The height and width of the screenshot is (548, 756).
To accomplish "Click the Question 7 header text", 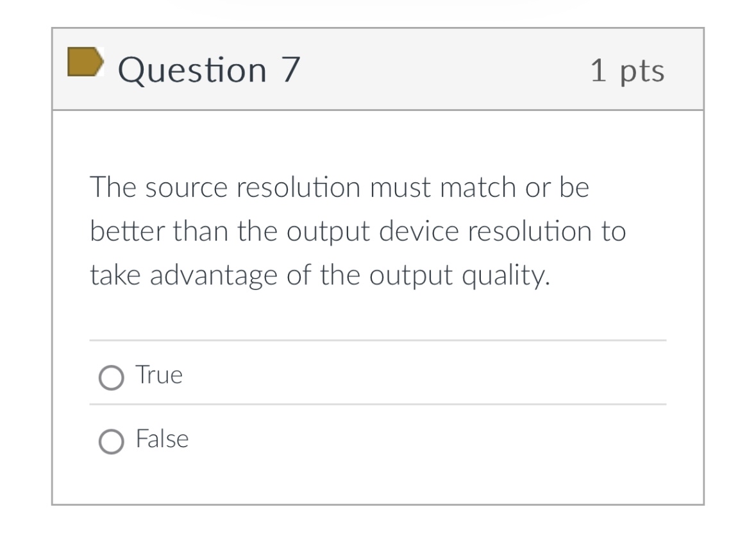I will [x=209, y=69].
